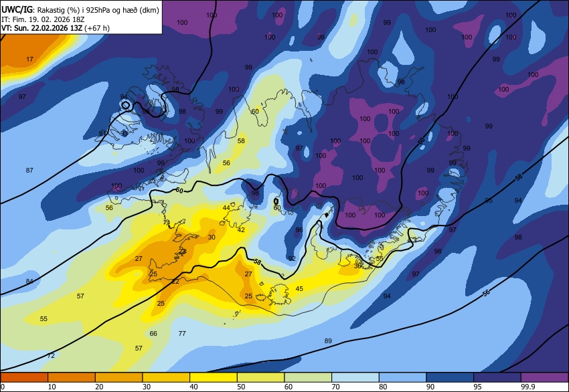Pick the 50–60 pale yellow legend swatch
Viewport: 569px width, 392px height.
260,377
